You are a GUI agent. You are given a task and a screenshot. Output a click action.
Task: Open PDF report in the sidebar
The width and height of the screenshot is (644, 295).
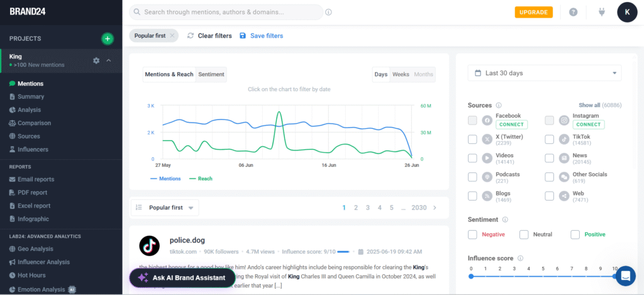[33, 192]
